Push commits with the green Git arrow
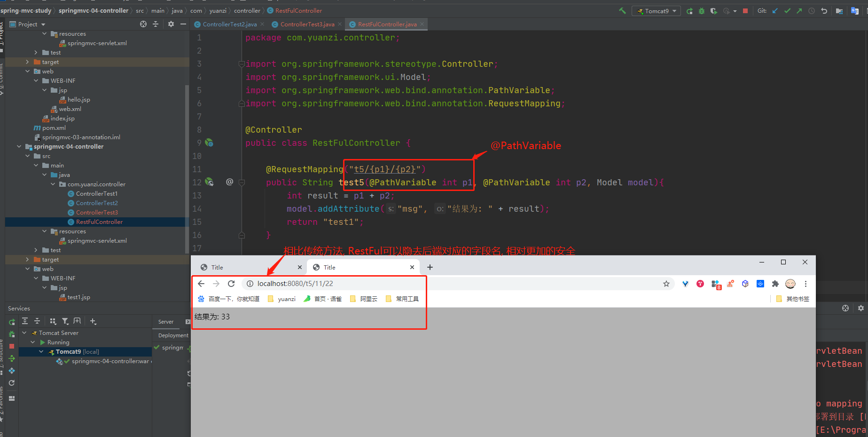Screen dimensions: 868x437 point(799,11)
